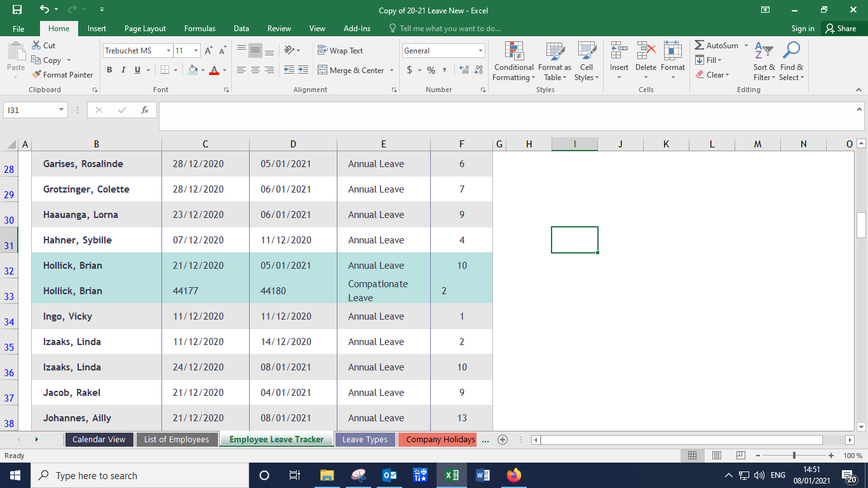Viewport: 868px width, 488px height.
Task: Click Decrease Decimal icon
Action: 478,70
